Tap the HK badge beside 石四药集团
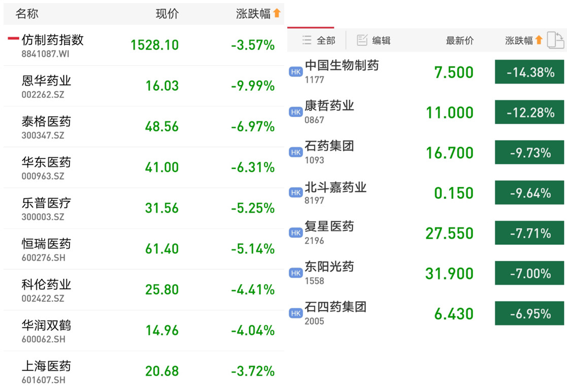The image size is (567, 392). click(x=296, y=313)
